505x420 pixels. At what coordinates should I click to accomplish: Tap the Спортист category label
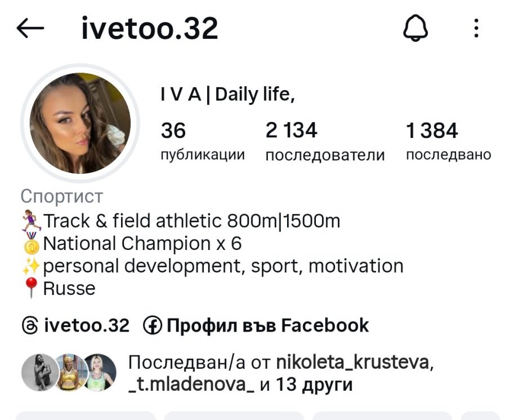62,196
